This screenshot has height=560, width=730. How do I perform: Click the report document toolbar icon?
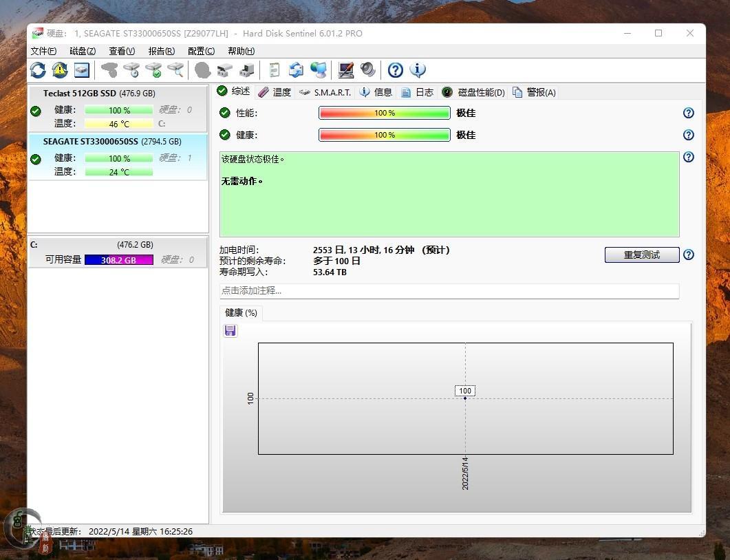click(274, 69)
